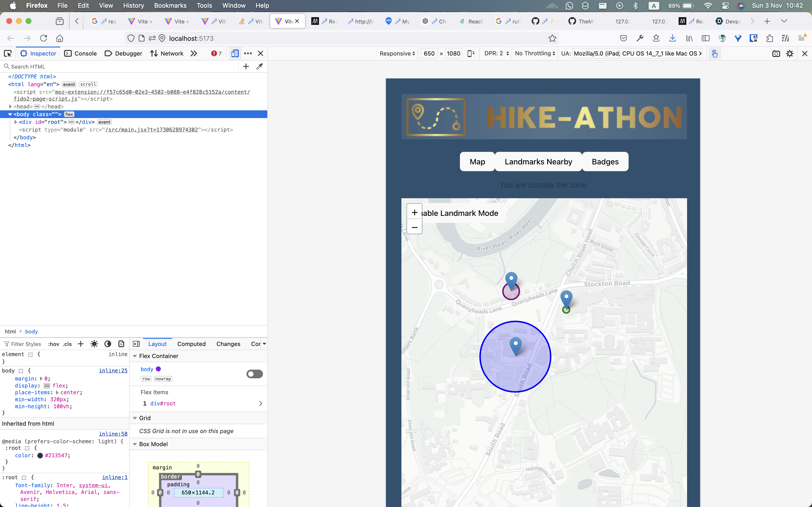This screenshot has width=812, height=507.
Task: Reload the current page
Action: (43, 38)
